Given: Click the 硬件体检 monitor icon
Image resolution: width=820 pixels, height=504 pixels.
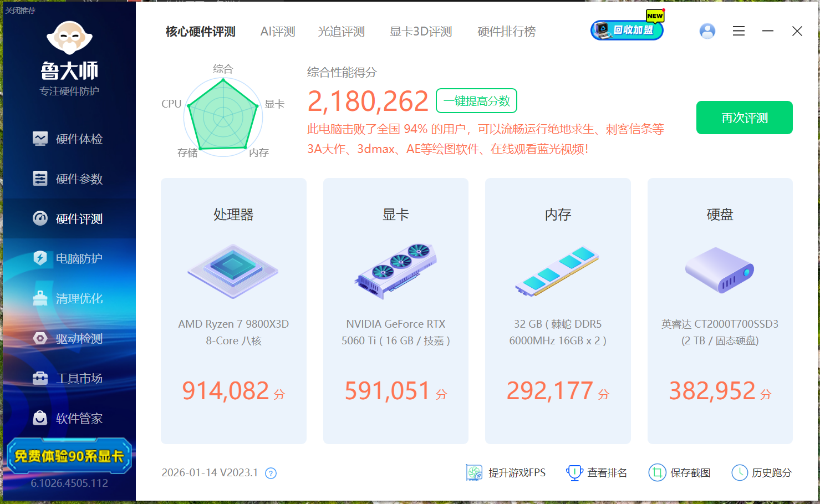Looking at the screenshot, I should [40, 139].
